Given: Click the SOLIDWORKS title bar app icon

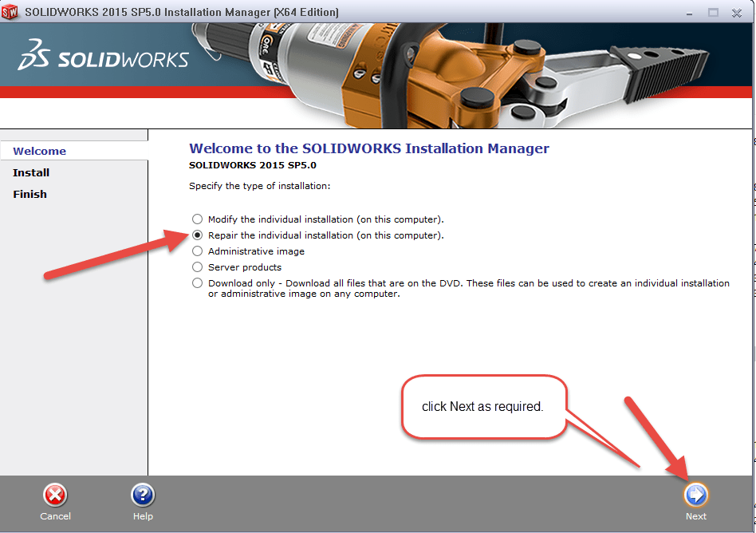Looking at the screenshot, I should (x=10, y=12).
